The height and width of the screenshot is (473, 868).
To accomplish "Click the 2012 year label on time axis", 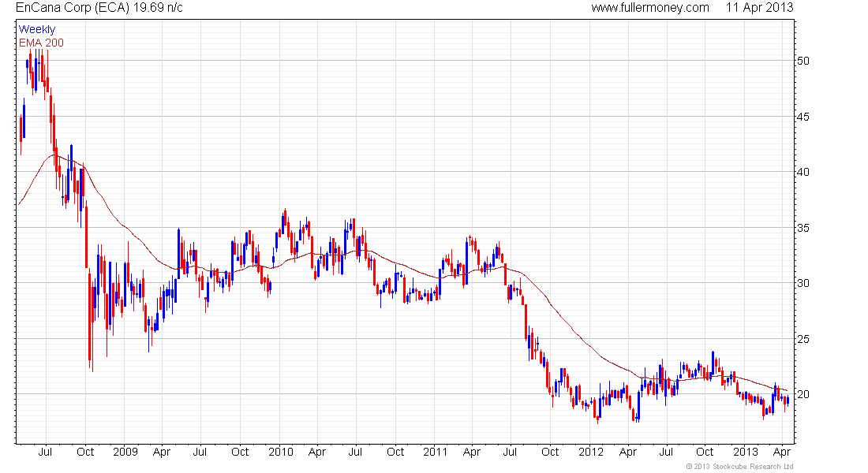I will (591, 452).
